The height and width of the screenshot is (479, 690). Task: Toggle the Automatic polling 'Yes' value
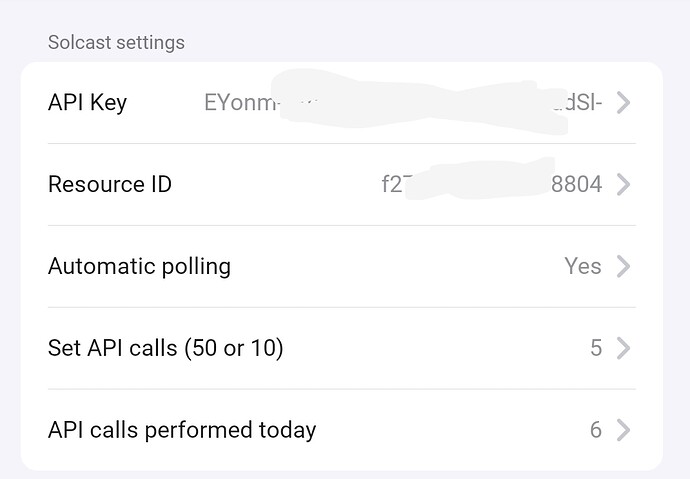click(583, 267)
